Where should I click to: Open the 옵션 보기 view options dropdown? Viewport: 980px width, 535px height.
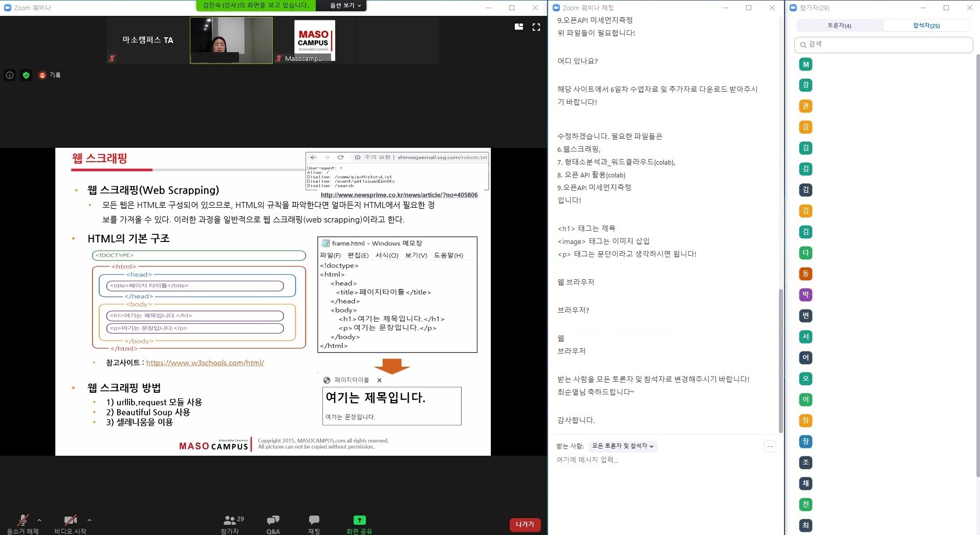345,6
